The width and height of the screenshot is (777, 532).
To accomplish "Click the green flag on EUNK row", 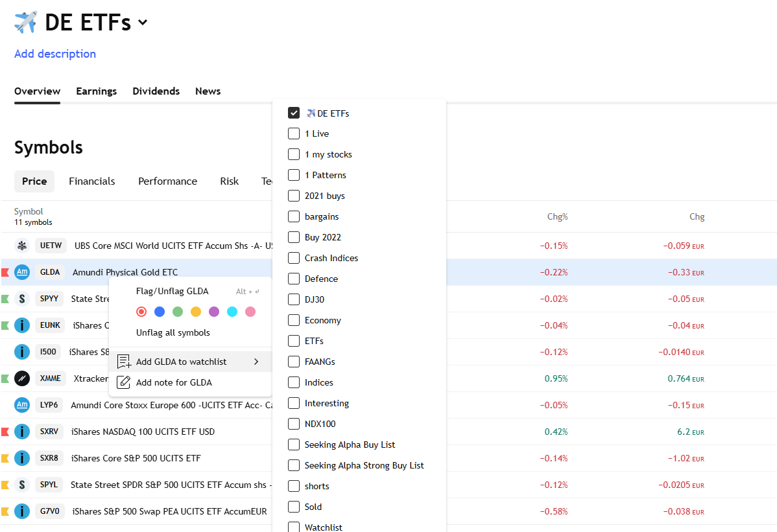I will 5,326.
